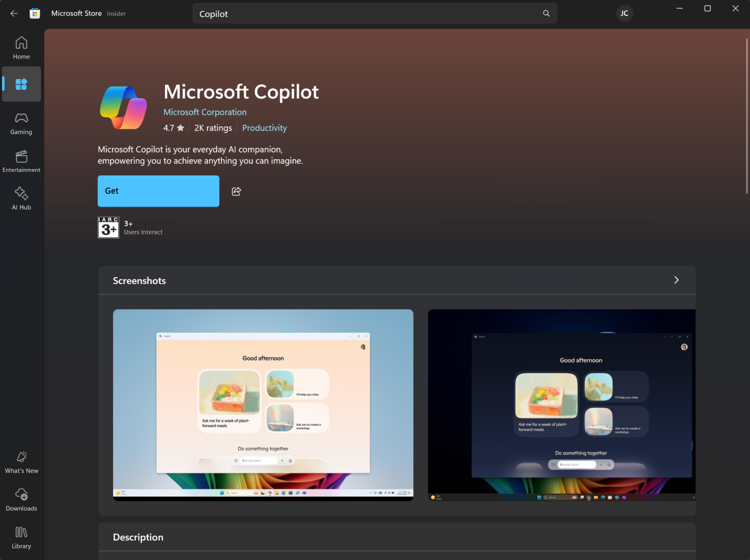
Task: Open Microsoft Corporation publisher link
Action: (205, 112)
